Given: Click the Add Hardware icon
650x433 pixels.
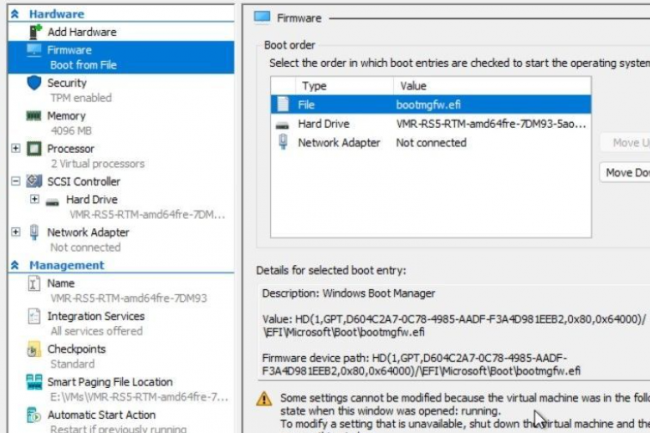Looking at the screenshot, I should coord(34,32).
